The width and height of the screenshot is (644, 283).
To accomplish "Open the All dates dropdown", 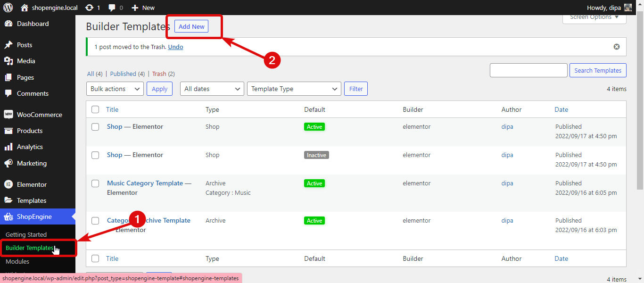I will coord(212,89).
